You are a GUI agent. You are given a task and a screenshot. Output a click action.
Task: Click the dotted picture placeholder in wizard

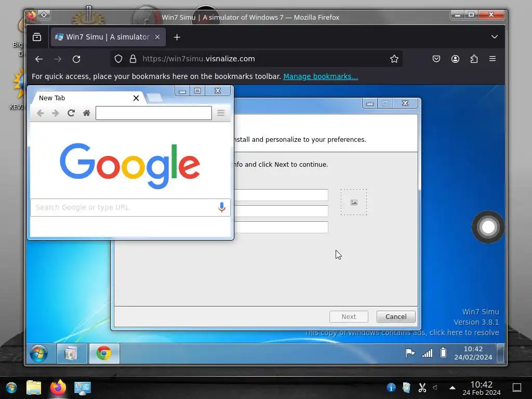point(354,202)
